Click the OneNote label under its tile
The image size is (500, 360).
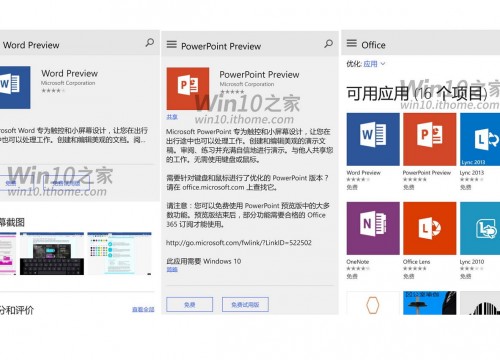(x=357, y=262)
